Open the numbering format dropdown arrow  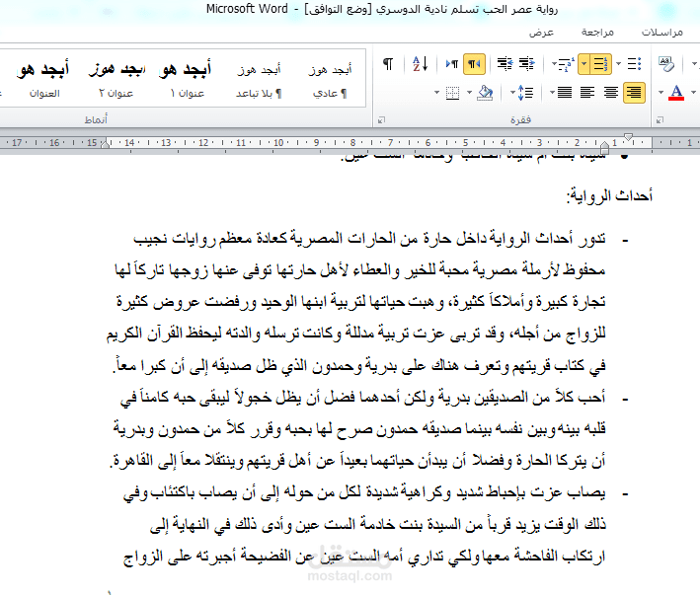pyautogui.click(x=583, y=65)
